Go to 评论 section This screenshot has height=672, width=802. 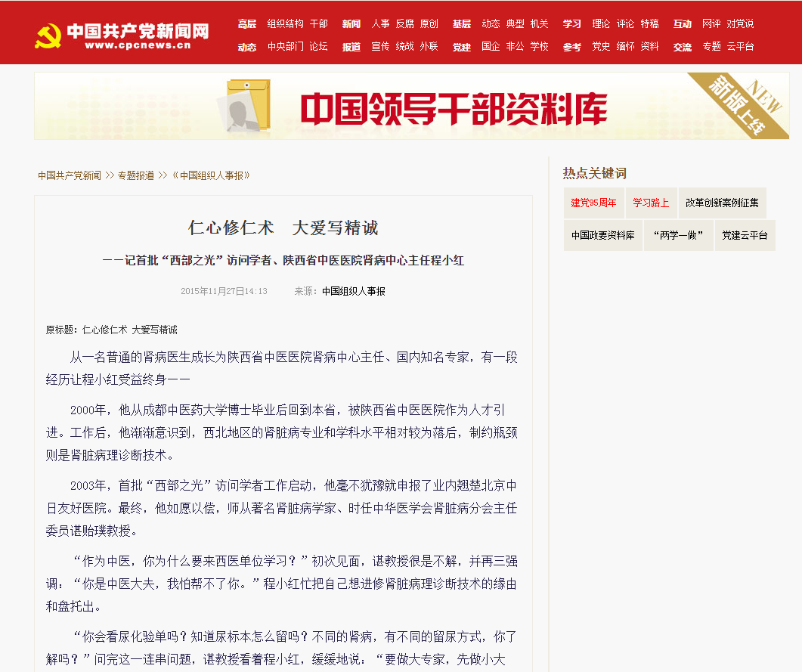point(626,23)
